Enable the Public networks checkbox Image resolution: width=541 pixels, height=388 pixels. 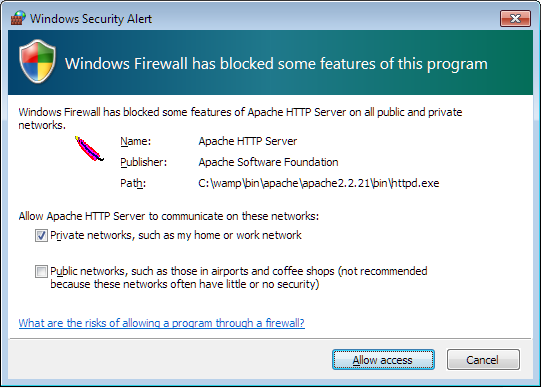(x=41, y=271)
